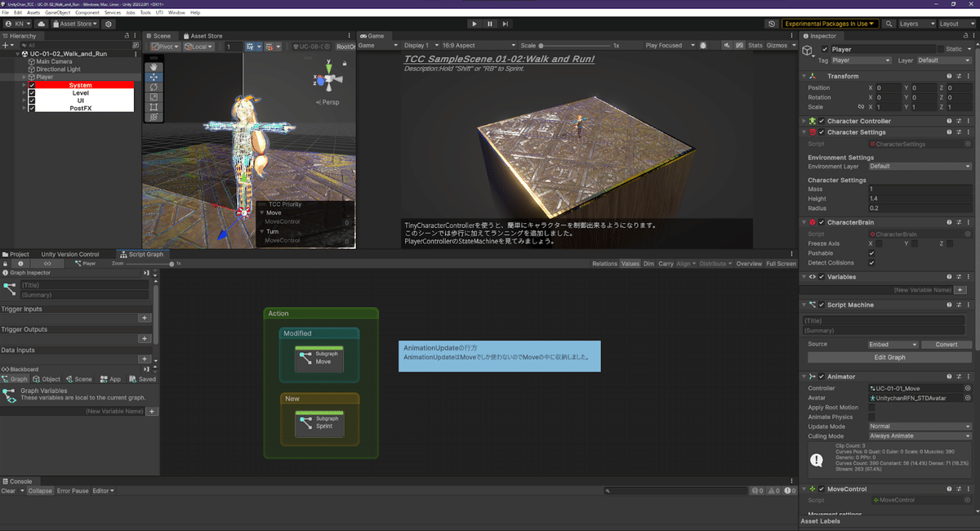Select the Rect tool in Scene toolbar
This screenshot has height=531, width=980.
(x=154, y=107)
